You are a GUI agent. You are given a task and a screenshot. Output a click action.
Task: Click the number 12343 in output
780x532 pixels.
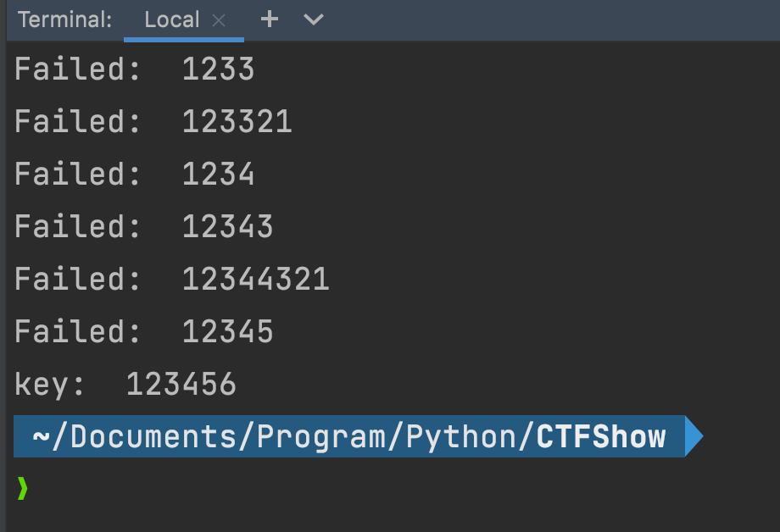point(227,227)
